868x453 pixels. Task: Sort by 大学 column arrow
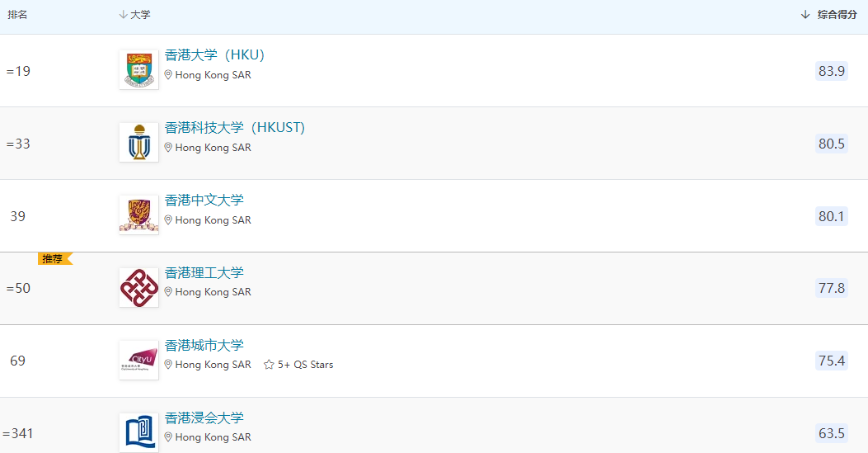[x=123, y=14]
